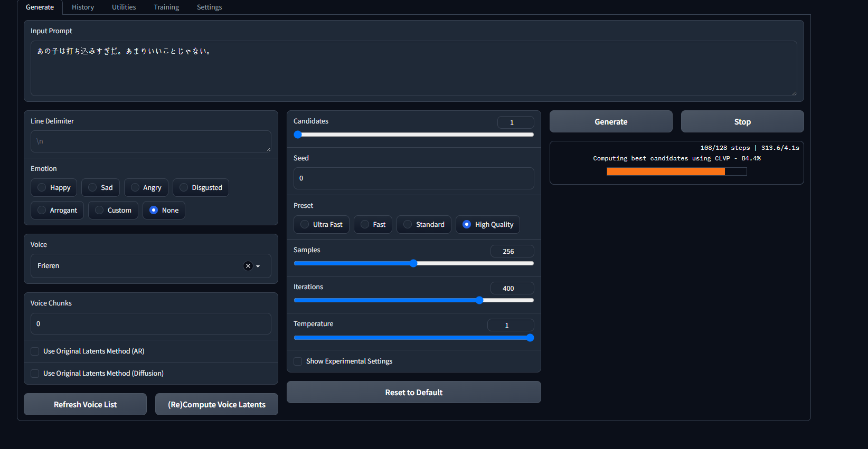
Task: Switch to the Generate tab
Action: pyautogui.click(x=40, y=7)
